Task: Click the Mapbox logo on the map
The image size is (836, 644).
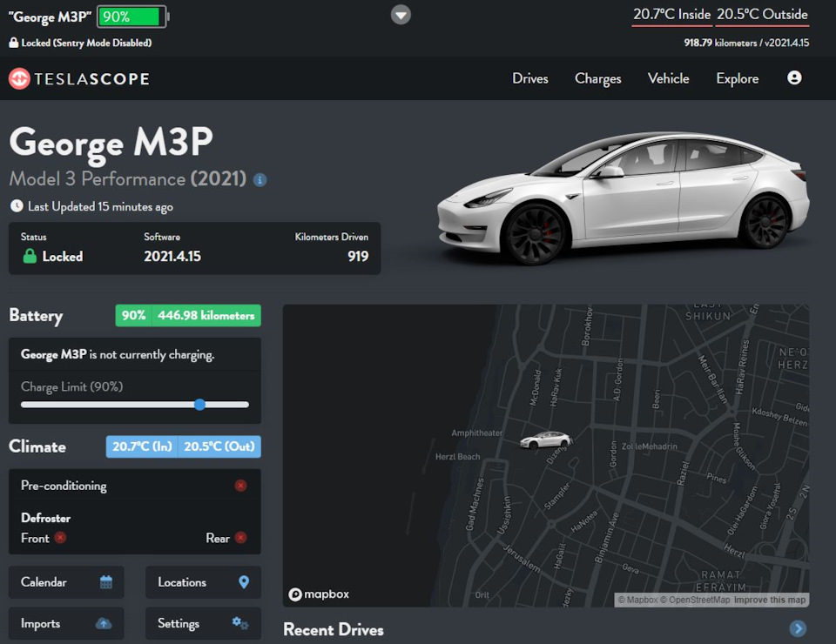Action: pyautogui.click(x=319, y=594)
